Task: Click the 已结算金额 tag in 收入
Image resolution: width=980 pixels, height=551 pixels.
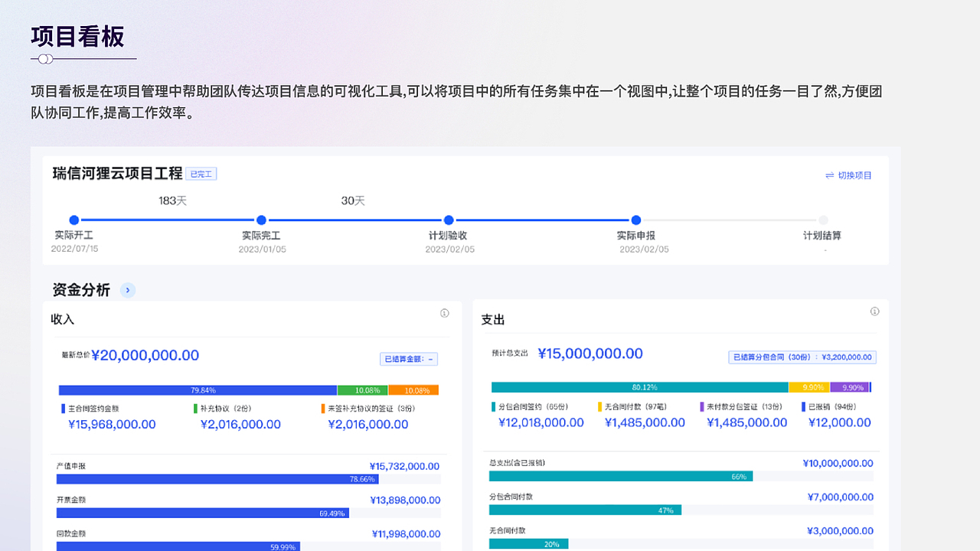Action: tap(409, 359)
